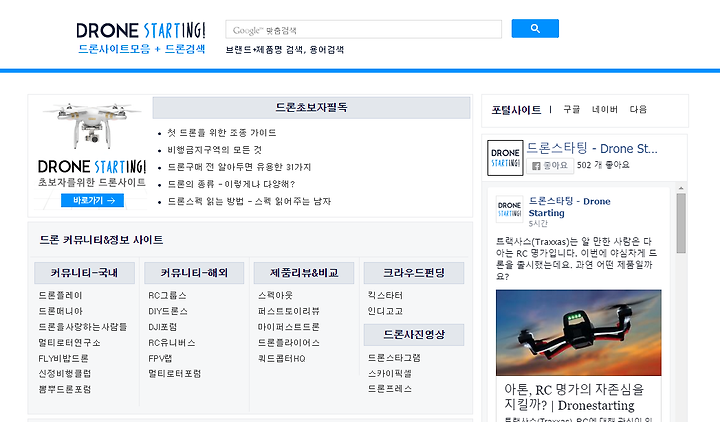The image size is (720, 422).
Task: Click the Facebook feed scrollbar thumb
Action: (x=681, y=223)
